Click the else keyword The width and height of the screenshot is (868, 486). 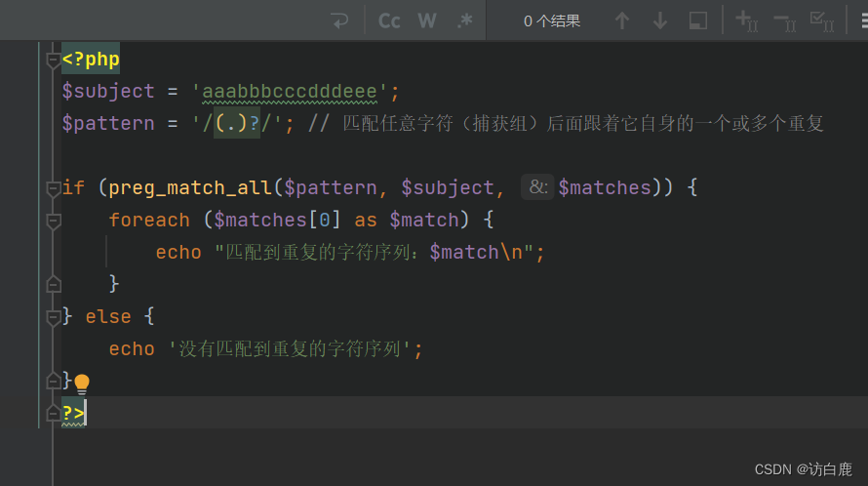(108, 316)
